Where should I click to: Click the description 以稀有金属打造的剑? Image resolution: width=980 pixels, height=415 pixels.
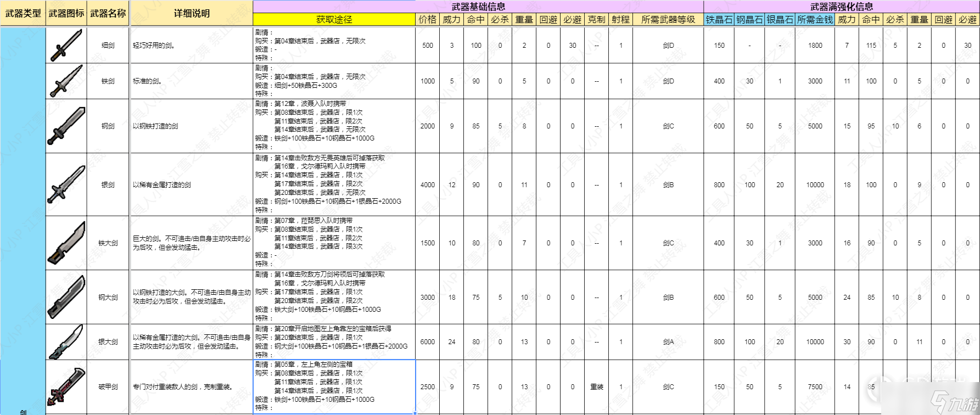pyautogui.click(x=162, y=184)
